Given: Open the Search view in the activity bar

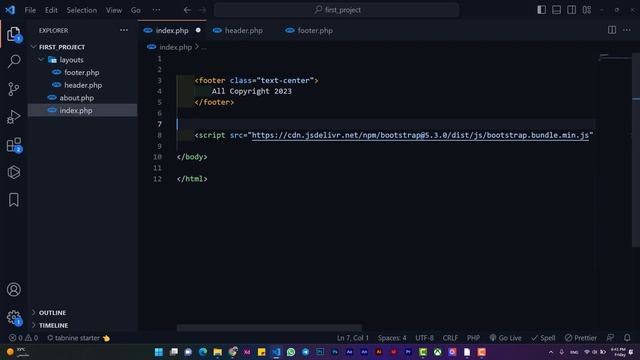Looking at the screenshot, I should click(x=13, y=62).
